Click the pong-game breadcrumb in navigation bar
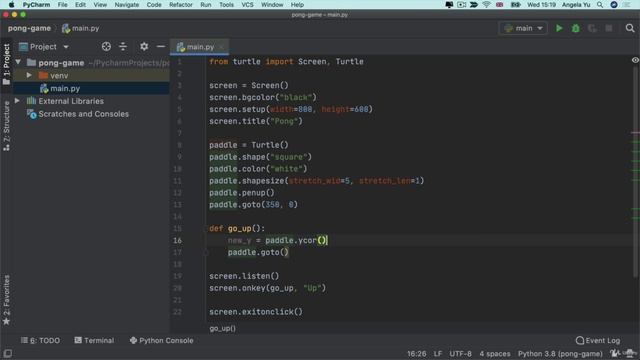The width and height of the screenshot is (640, 360). (29, 28)
